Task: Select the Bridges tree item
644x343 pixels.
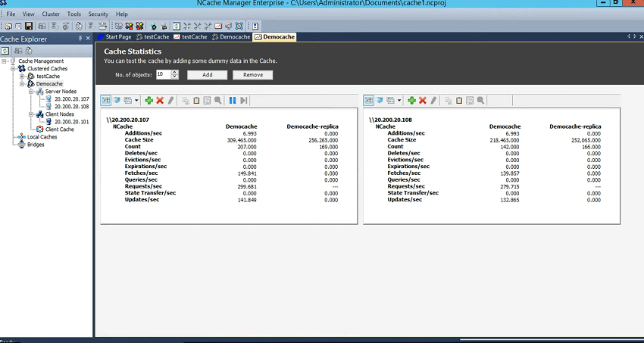Action: pyautogui.click(x=36, y=145)
